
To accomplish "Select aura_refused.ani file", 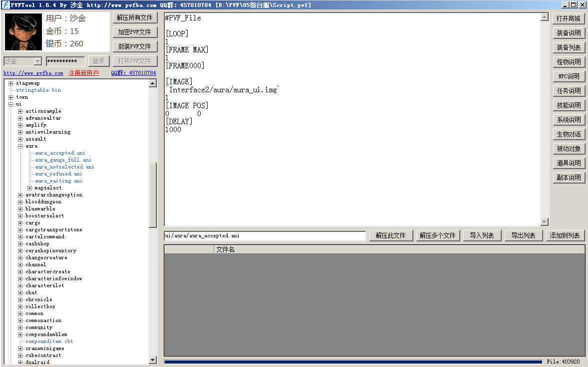I will pos(58,174).
